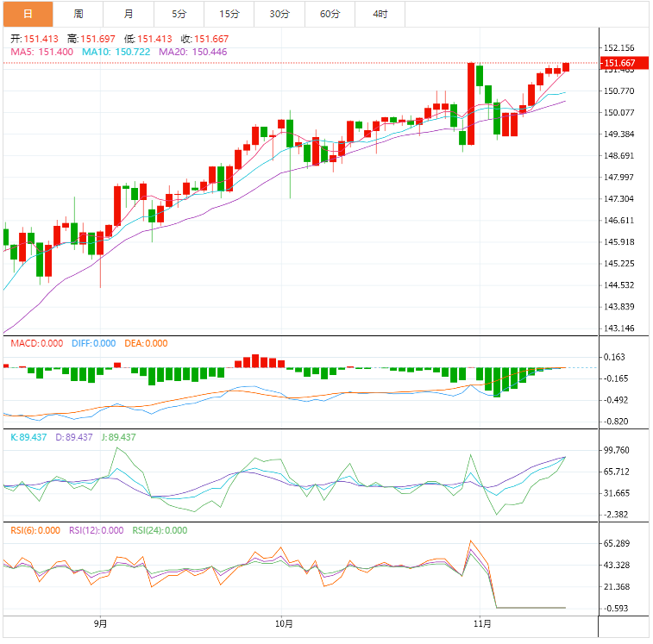This screenshot has height=644, width=653.
Task: Choose the 30分 interval tab
Action: click(279, 14)
